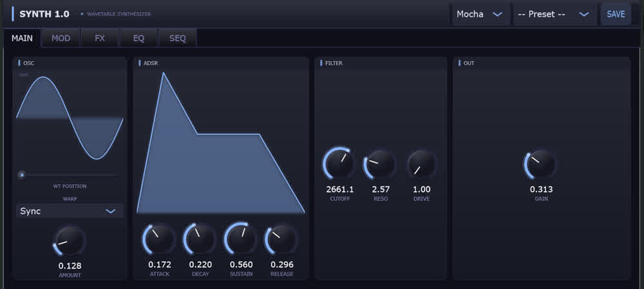
Task: Click the WT POSITION label
Action: [70, 186]
